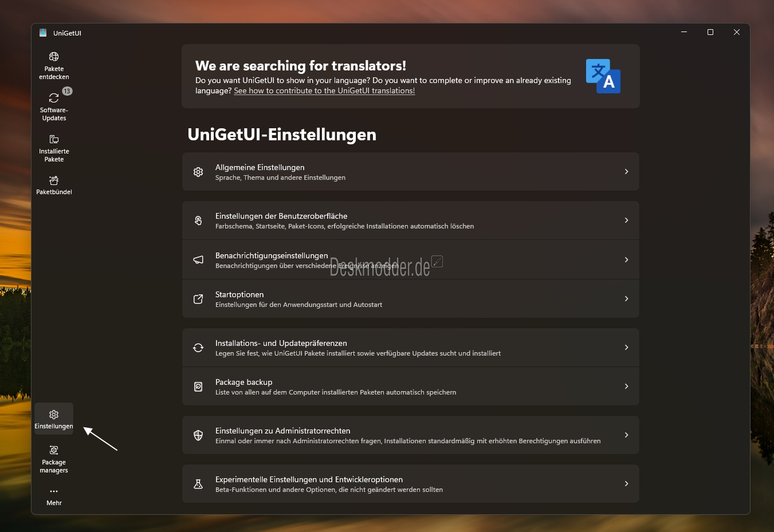Click the shield icon for Administratorrechten
The height and width of the screenshot is (532, 774).
point(198,435)
